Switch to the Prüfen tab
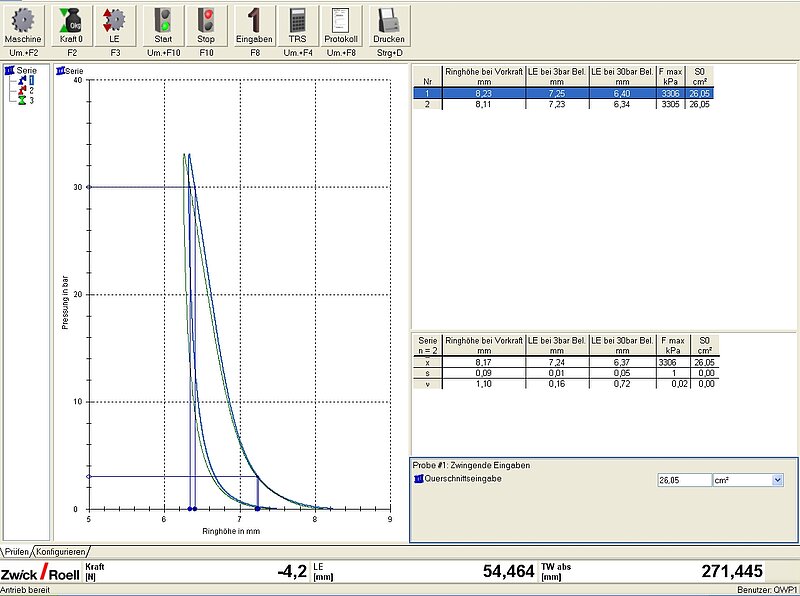 pos(16,552)
